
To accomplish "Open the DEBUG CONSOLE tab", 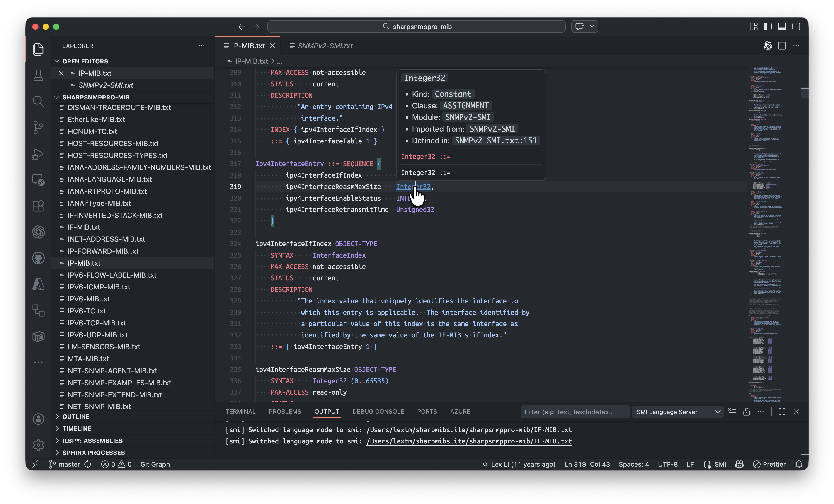I will point(378,411).
